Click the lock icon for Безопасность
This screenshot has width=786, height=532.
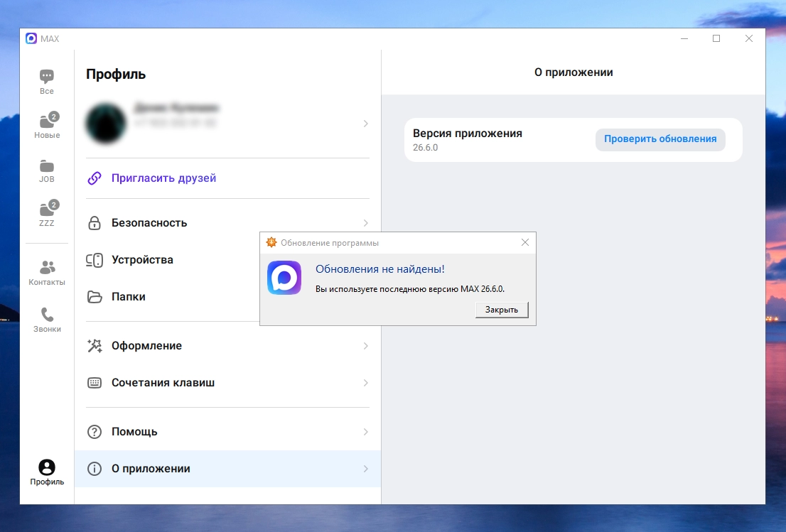pos(95,223)
